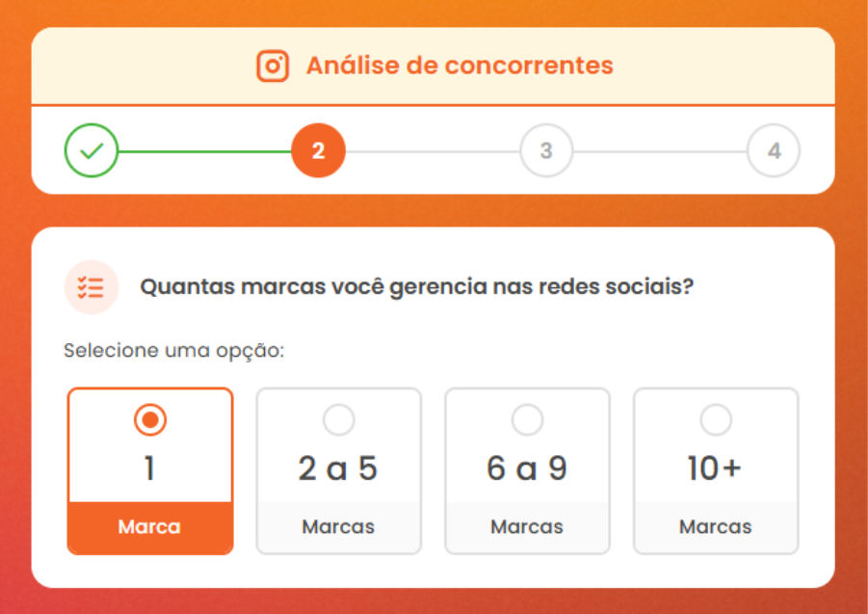This screenshot has height=614, width=868.
Task: Click the empty radio circle above 10+
Action: click(715, 418)
